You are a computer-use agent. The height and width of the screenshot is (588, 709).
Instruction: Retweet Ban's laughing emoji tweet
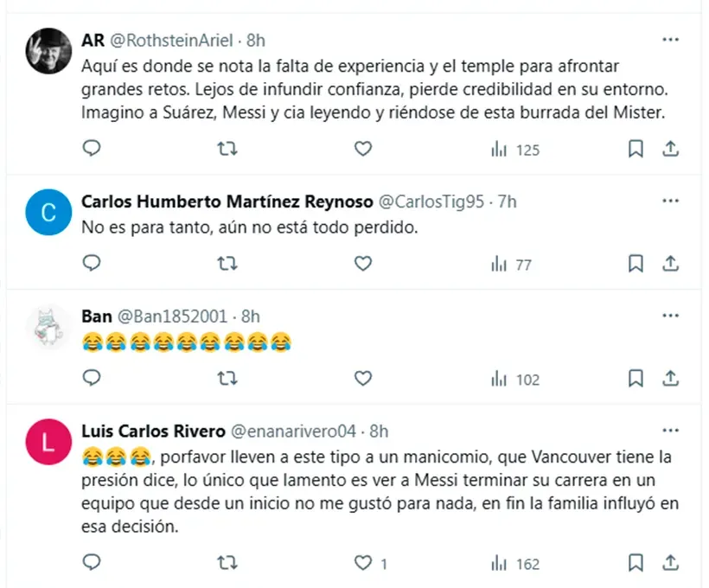(227, 378)
